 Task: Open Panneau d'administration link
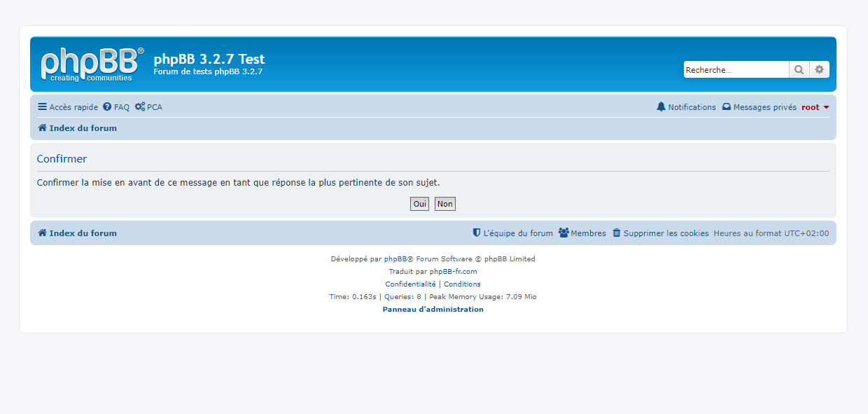coord(433,310)
